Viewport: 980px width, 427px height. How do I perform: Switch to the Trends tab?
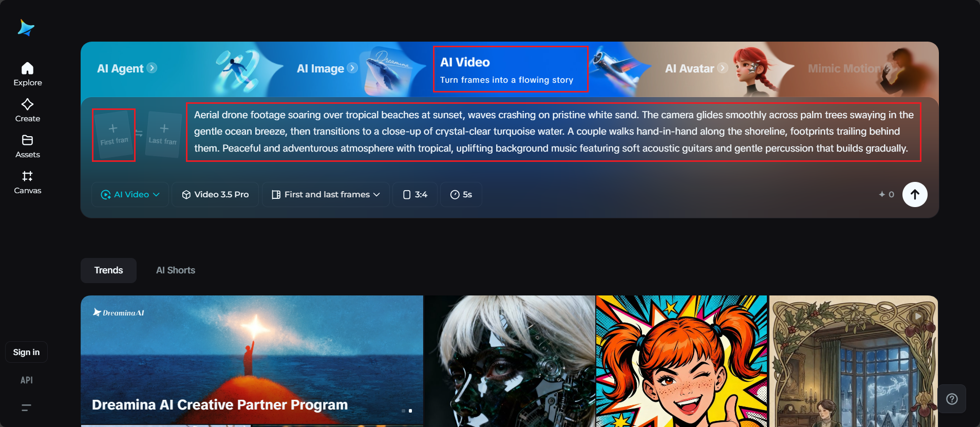(x=108, y=270)
